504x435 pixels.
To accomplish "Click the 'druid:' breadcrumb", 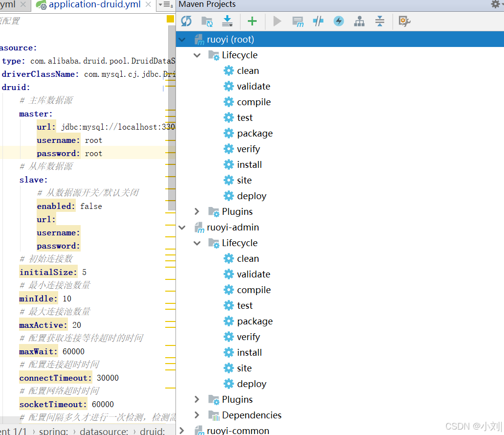I will click(153, 431).
